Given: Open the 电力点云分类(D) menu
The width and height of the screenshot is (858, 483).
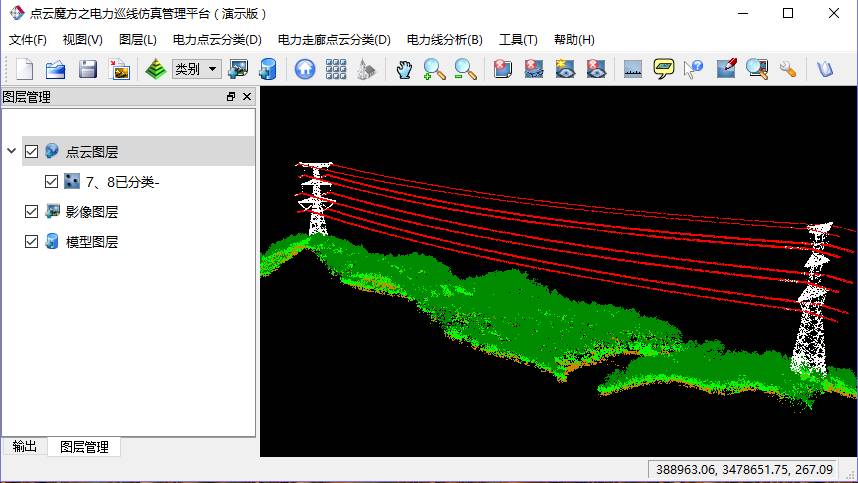Looking at the screenshot, I should tap(216, 40).
